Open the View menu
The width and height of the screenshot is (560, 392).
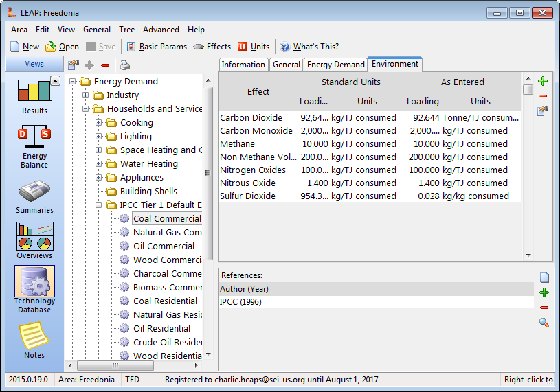67,30
